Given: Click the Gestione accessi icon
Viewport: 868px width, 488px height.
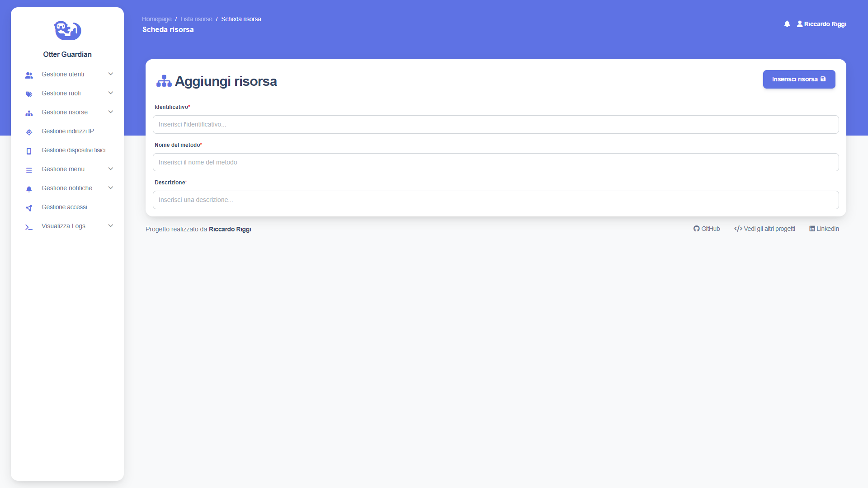Looking at the screenshot, I should [29, 208].
